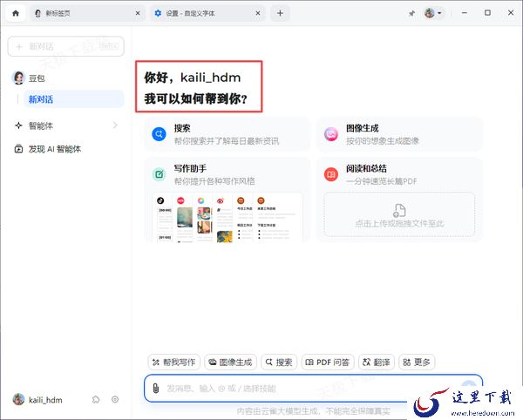This screenshot has width=523, height=420.
Task: Click the home icon in the tab bar
Action: coord(15,13)
